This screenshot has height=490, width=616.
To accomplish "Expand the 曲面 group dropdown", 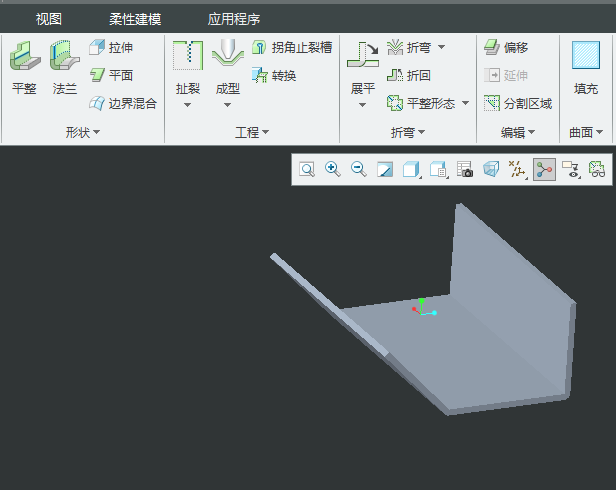I will coord(586,132).
